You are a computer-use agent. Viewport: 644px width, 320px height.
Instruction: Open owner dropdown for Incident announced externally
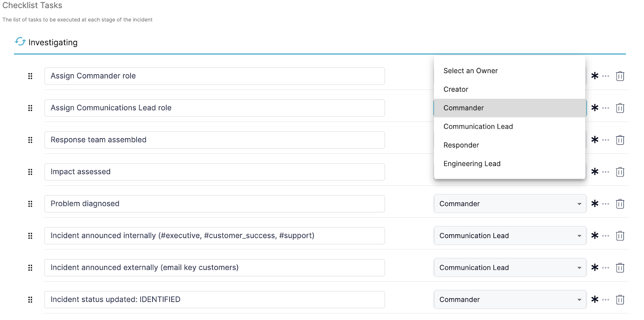click(x=510, y=268)
